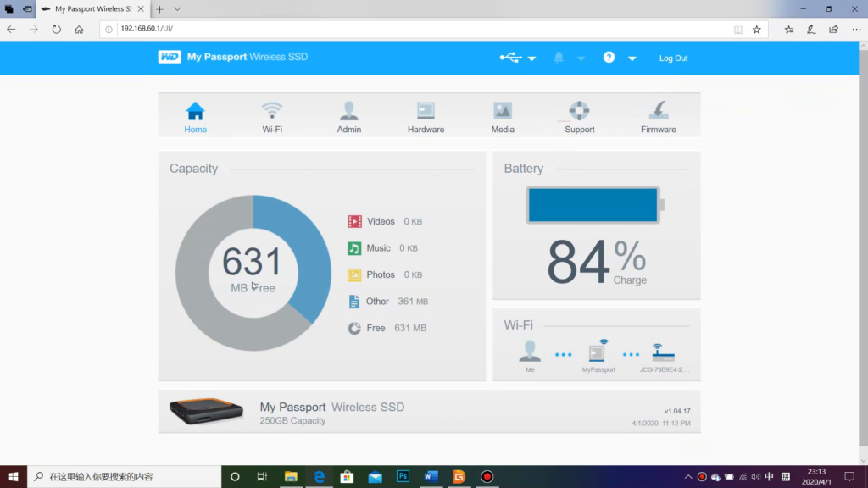The image size is (868, 488).
Task: Click the Free space pie icon
Action: click(354, 328)
